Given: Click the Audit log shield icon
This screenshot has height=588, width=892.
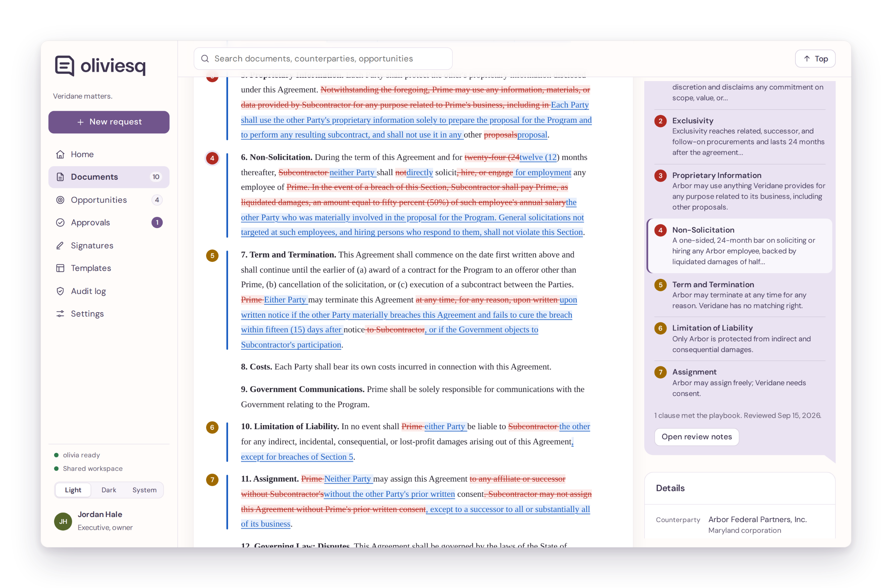Looking at the screenshot, I should tap(60, 291).
